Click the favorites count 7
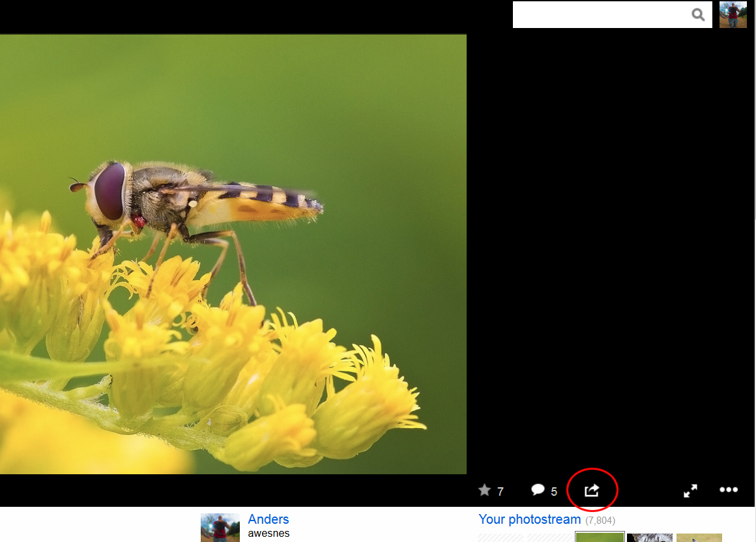756x542 pixels. tap(501, 491)
